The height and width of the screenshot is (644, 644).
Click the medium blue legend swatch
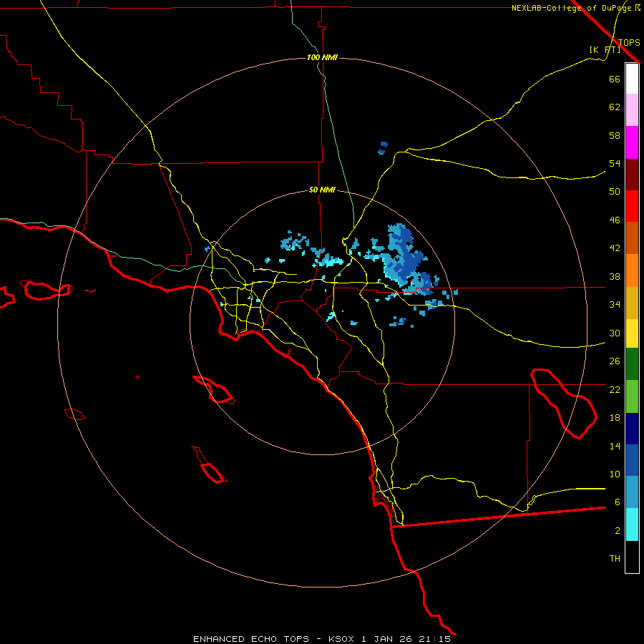pos(632,460)
